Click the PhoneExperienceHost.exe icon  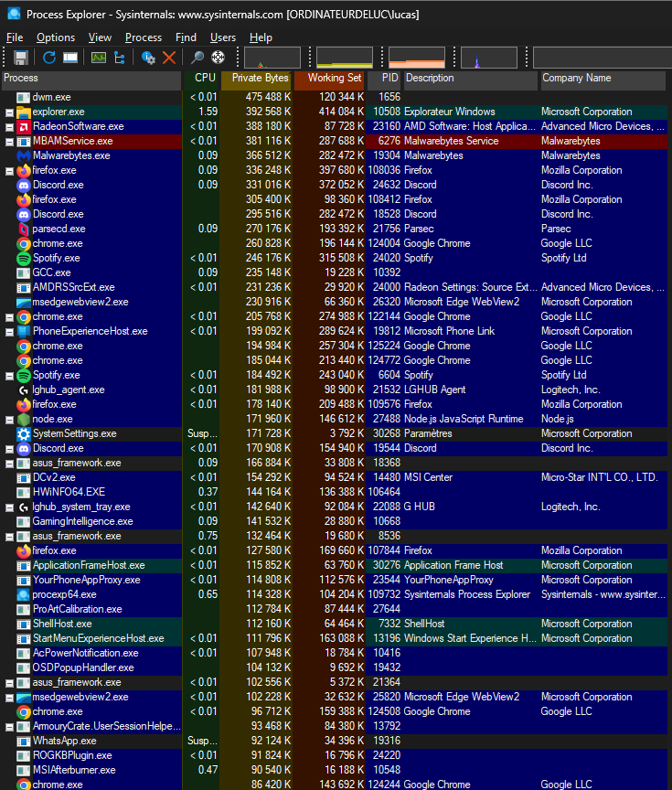pyautogui.click(x=23, y=332)
